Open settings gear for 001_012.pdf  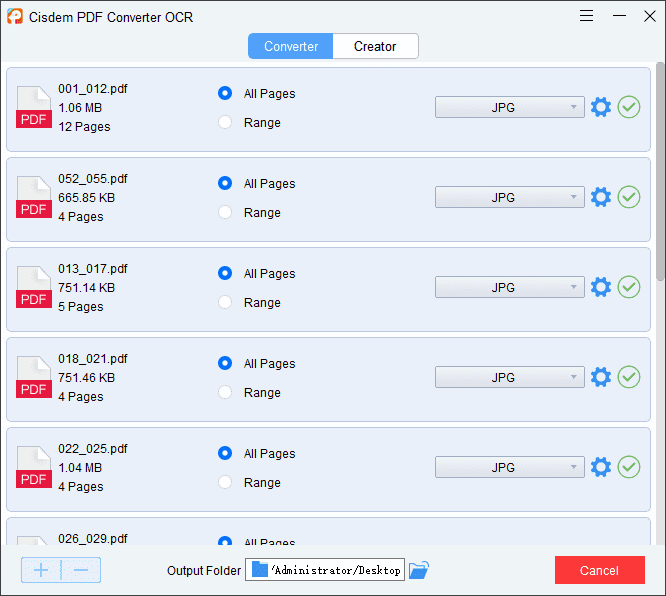point(601,107)
